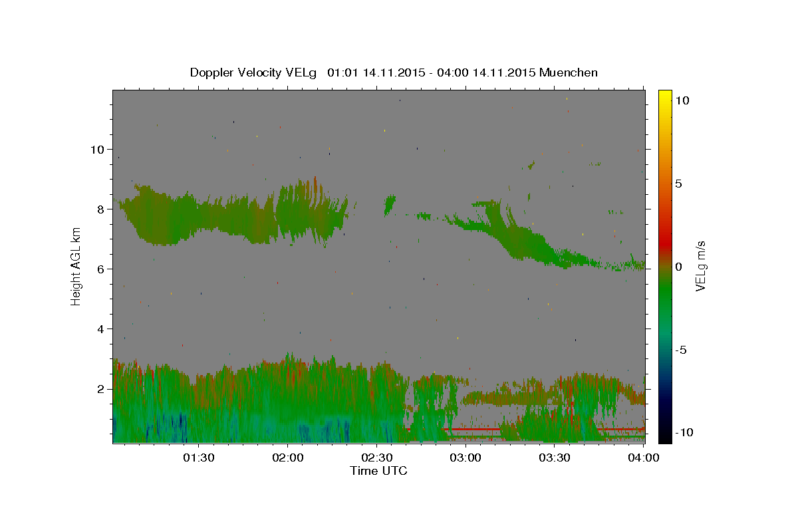Click the 03:00 time tick label
Screen dimensions: 798x532
(465, 458)
